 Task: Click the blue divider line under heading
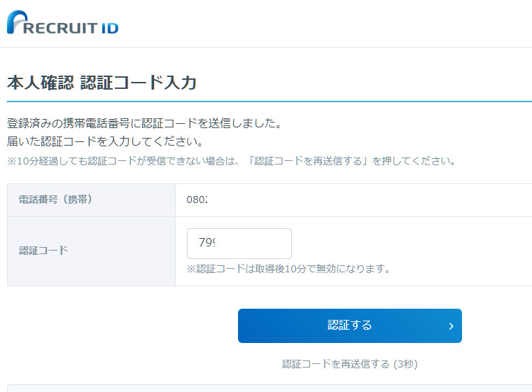[266, 101]
